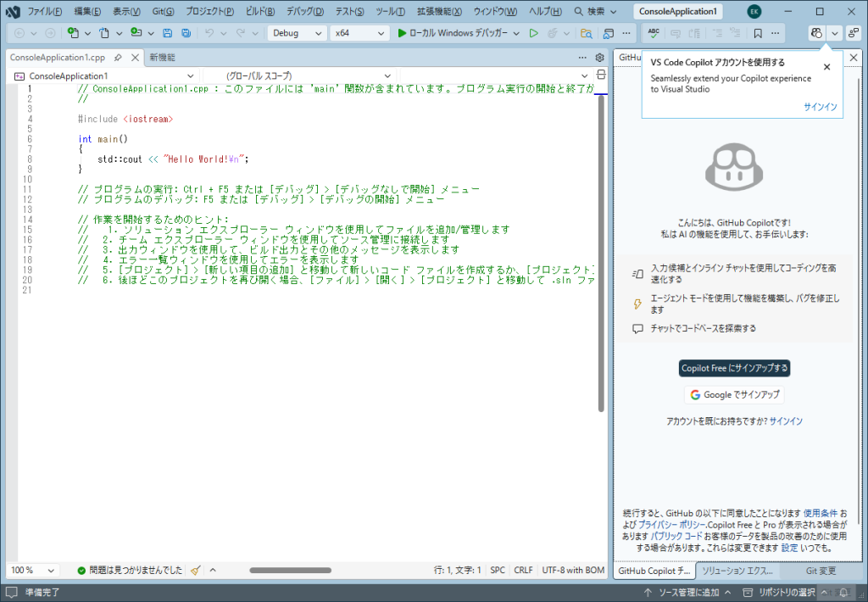The height and width of the screenshot is (602, 868).
Task: Click the Save All icon
Action: coord(186,33)
